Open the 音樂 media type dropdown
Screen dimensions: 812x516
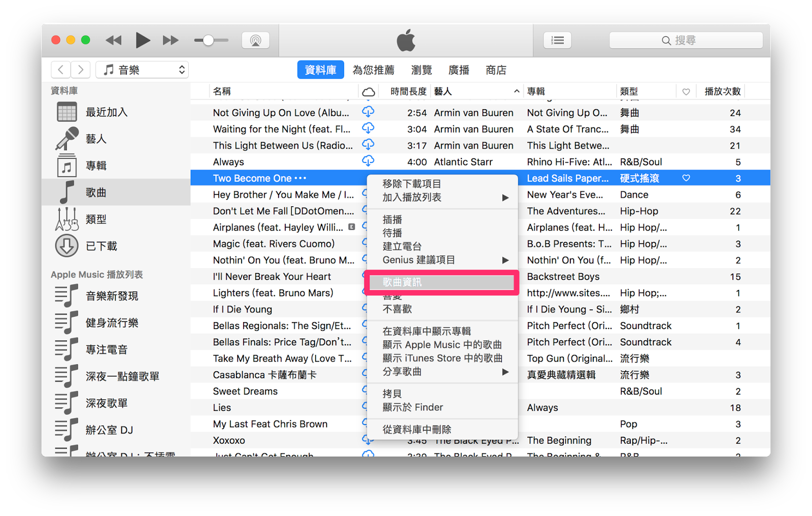(142, 70)
